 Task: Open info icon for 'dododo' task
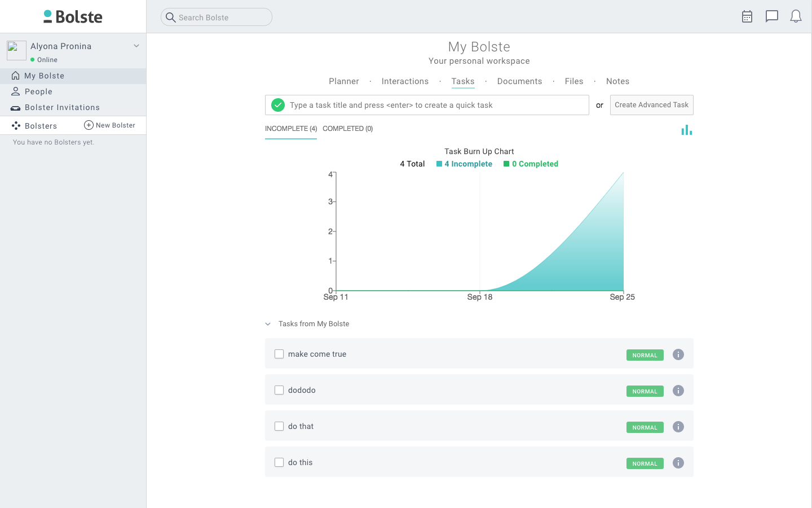point(678,391)
